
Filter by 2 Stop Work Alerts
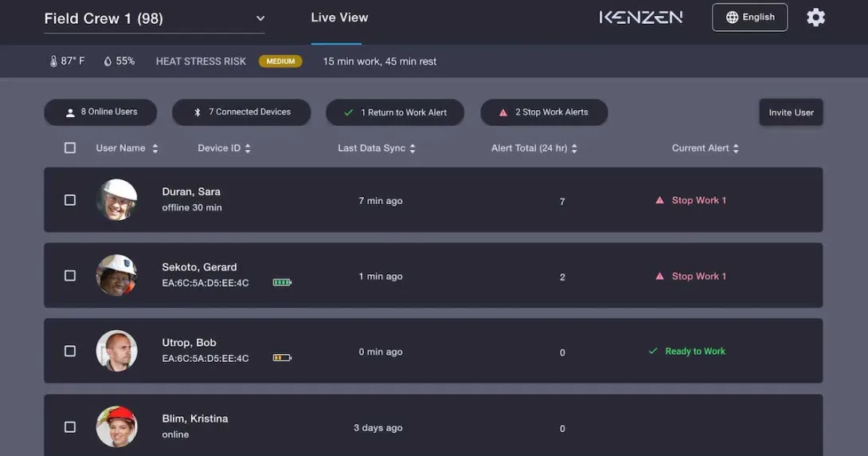point(544,112)
